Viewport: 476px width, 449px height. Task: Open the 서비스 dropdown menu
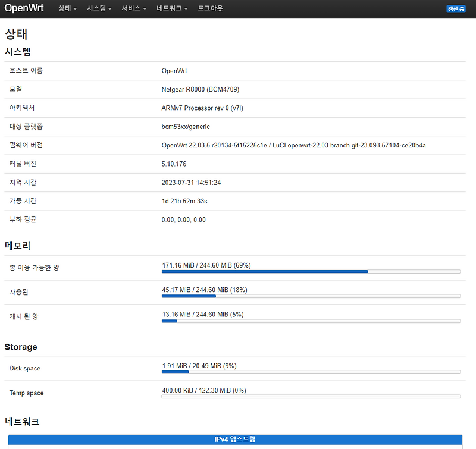pyautogui.click(x=133, y=9)
